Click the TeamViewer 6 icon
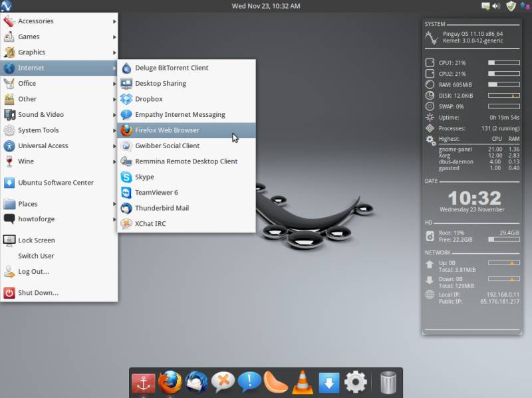 (x=126, y=193)
